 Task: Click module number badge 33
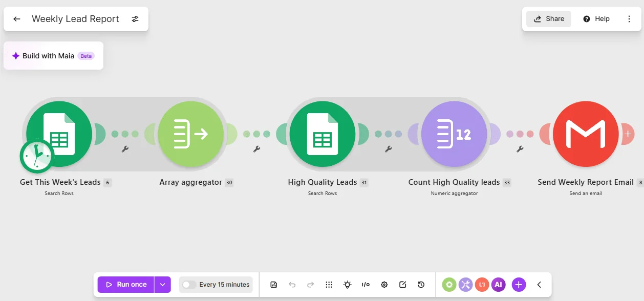pyautogui.click(x=507, y=183)
